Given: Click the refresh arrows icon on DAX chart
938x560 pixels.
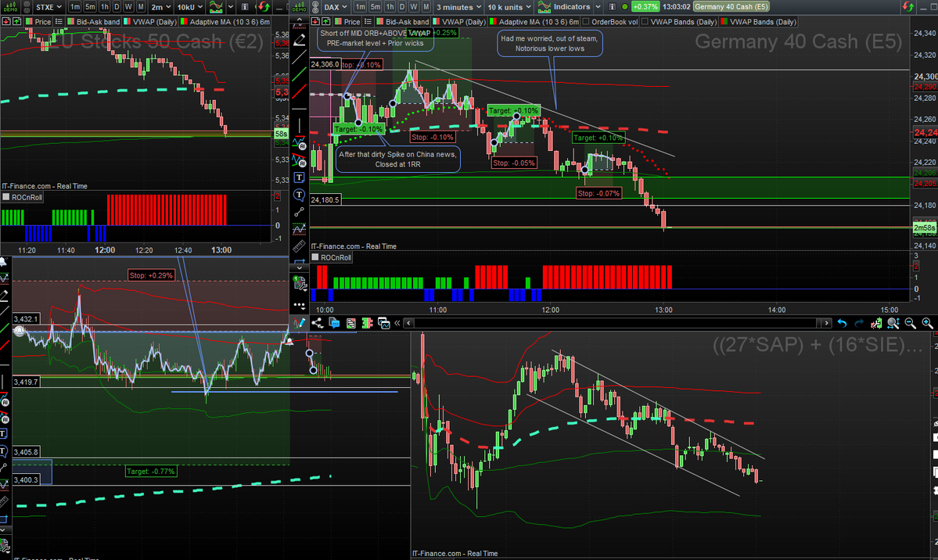Looking at the screenshot, I should [907, 6].
